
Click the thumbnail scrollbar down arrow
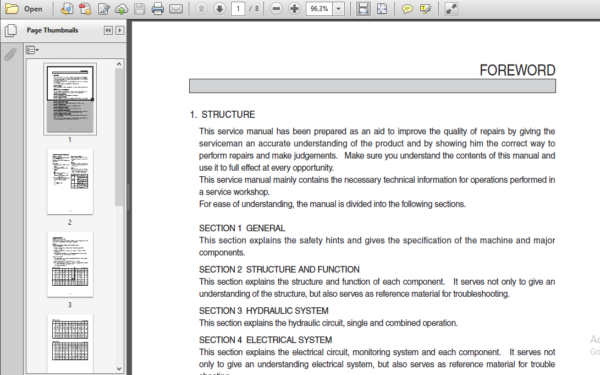[x=119, y=368]
